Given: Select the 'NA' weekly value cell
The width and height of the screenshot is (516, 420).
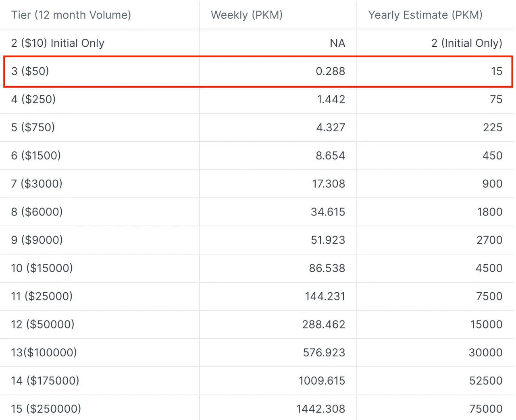Looking at the screenshot, I should (x=337, y=43).
